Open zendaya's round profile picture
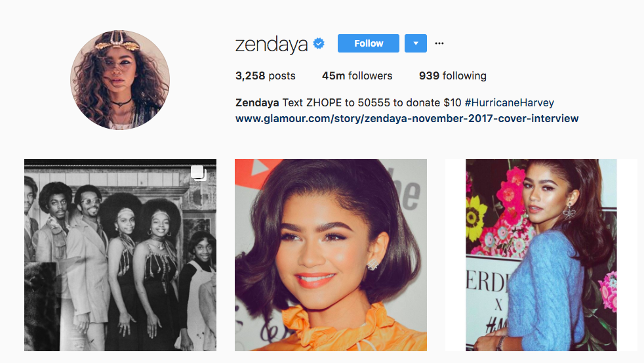644x363 pixels. click(120, 79)
